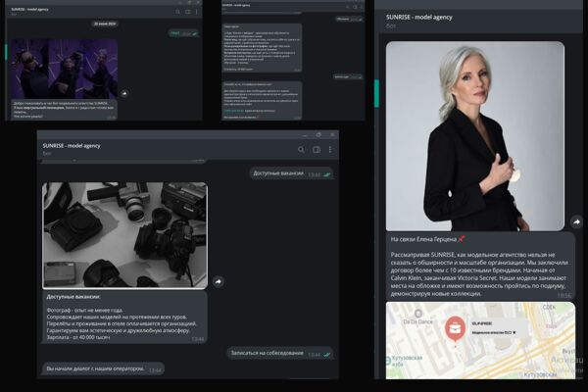Forward the portrait photo message via arrow icon
588x392 pixels.
[576, 222]
